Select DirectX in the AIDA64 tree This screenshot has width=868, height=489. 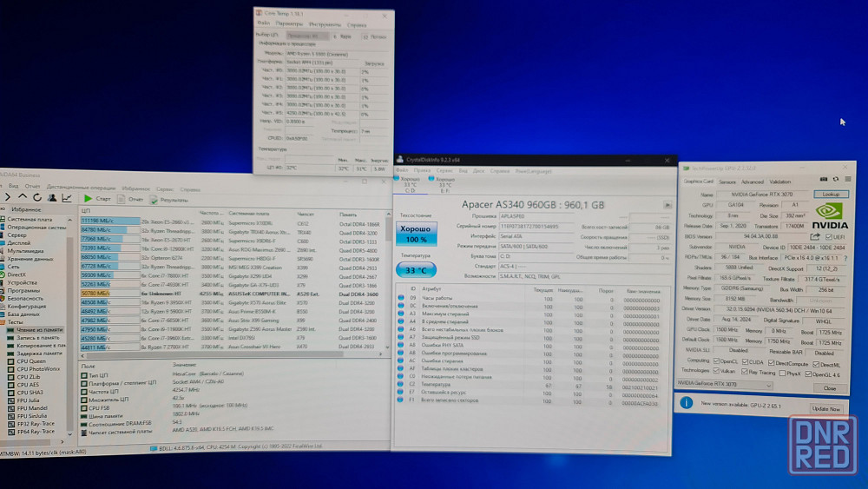coord(16,274)
